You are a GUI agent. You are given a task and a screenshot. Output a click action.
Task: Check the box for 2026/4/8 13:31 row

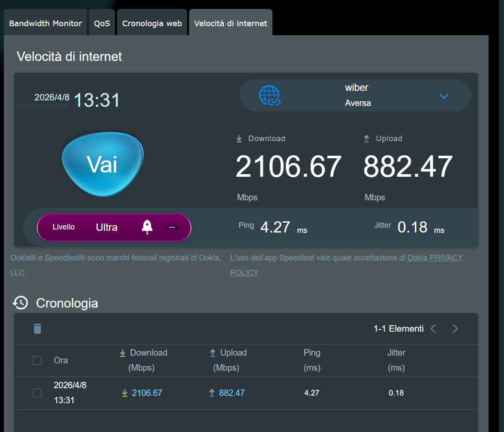[37, 393]
